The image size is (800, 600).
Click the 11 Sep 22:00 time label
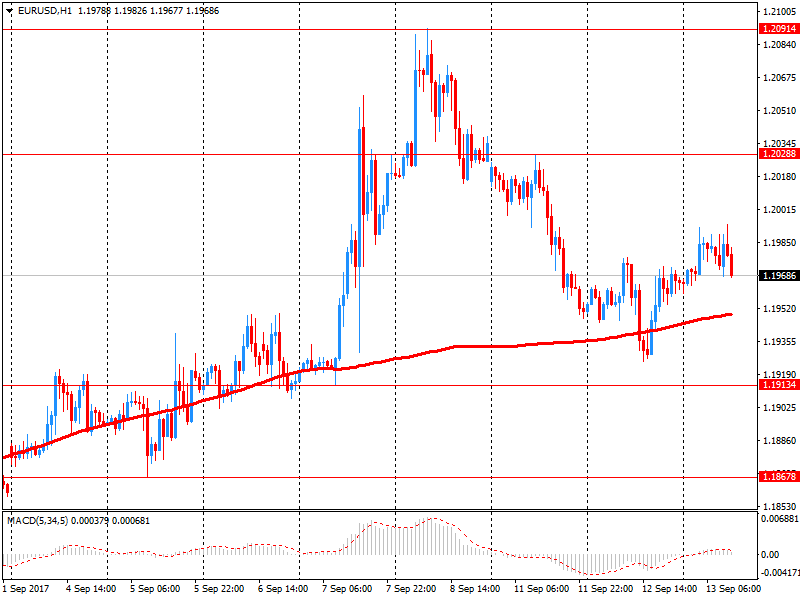[606, 589]
